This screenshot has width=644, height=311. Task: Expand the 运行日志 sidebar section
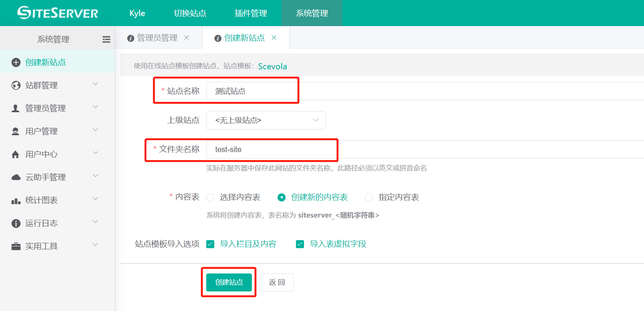coord(95,222)
